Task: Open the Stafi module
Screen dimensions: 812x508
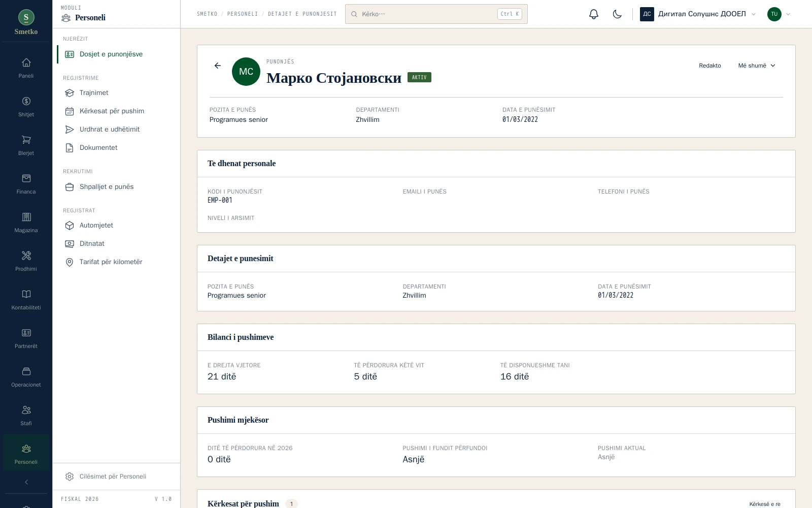Action: click(26, 416)
